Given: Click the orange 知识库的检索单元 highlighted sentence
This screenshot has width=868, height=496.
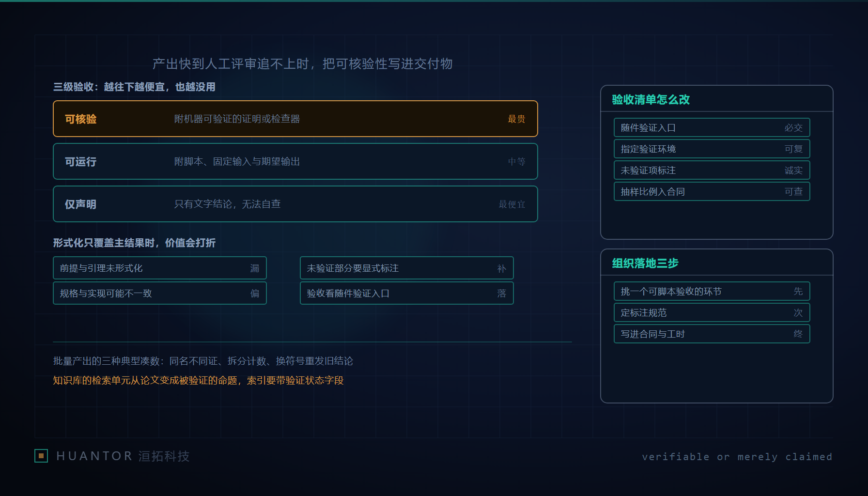Looking at the screenshot, I should point(198,380).
